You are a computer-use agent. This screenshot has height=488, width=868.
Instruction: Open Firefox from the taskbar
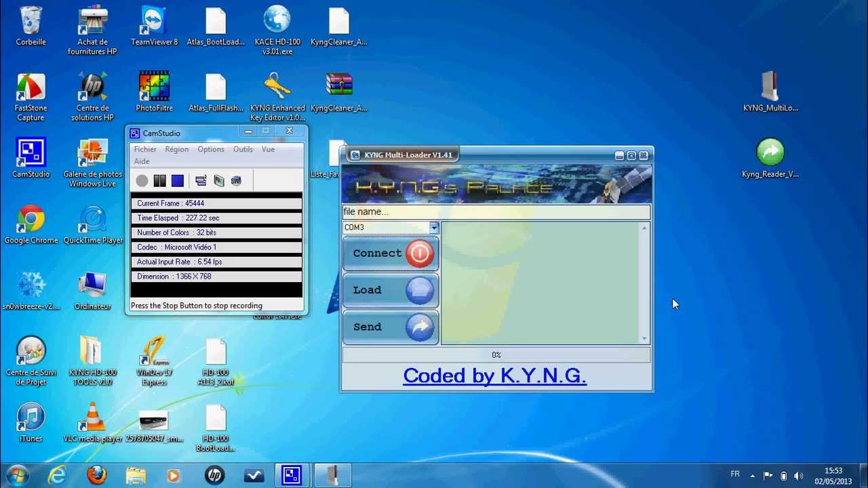click(97, 476)
